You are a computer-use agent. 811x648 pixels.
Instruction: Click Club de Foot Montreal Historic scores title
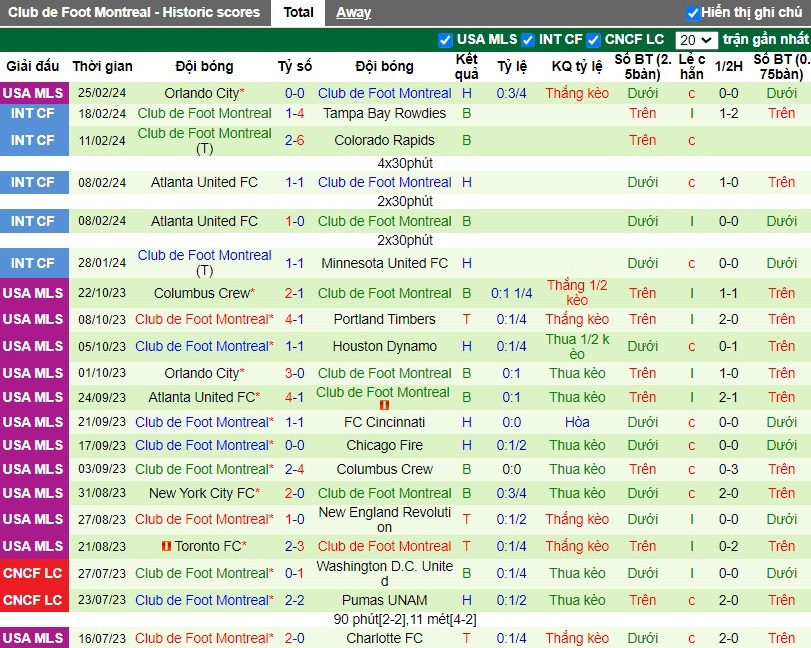(134, 12)
